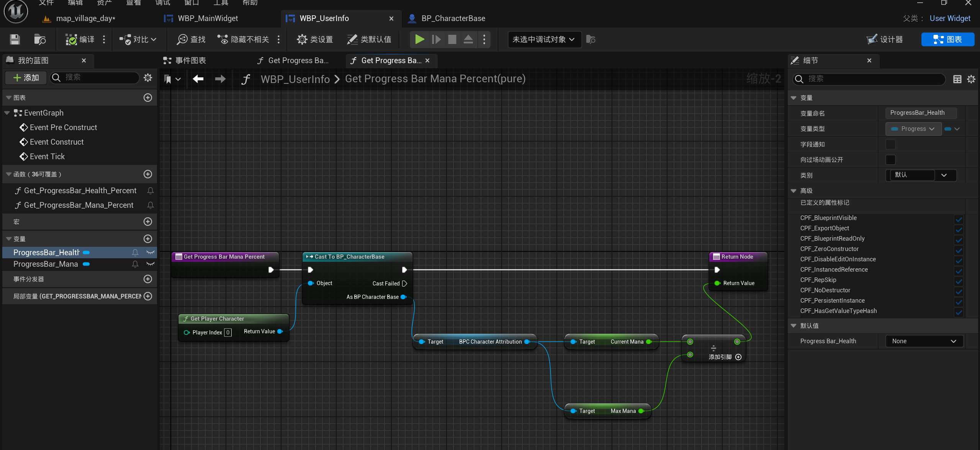
Task: Switch to the WBP_MainWidget tab
Action: 207,18
